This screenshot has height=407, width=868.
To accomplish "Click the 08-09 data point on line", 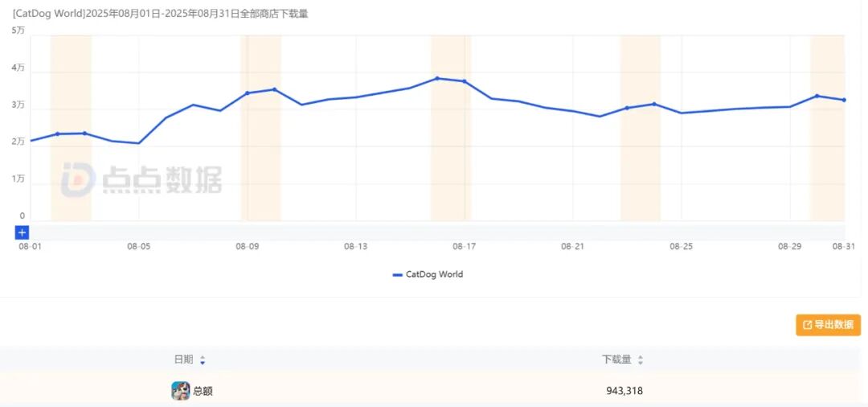I will [248, 93].
